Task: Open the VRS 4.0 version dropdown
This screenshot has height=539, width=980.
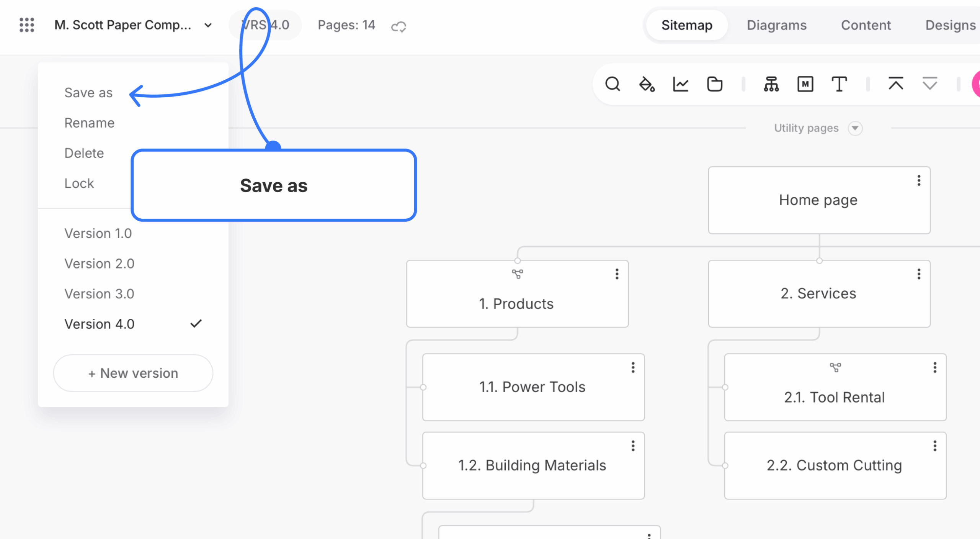Action: tap(265, 25)
